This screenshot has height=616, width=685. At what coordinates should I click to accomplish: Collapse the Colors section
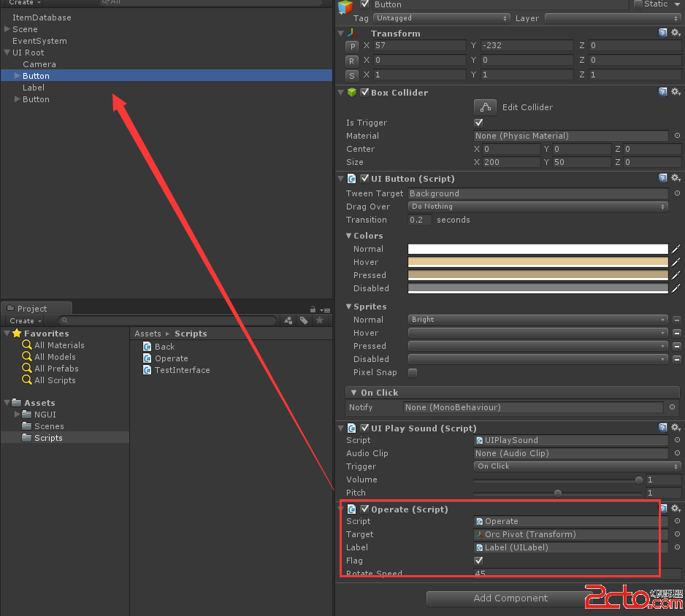pos(348,236)
